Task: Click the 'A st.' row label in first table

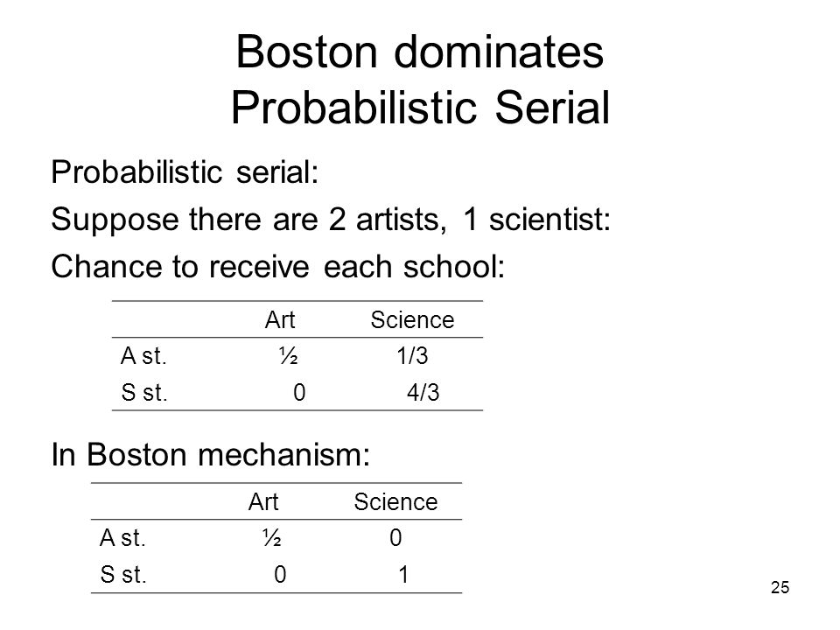Action: pyautogui.click(x=143, y=356)
